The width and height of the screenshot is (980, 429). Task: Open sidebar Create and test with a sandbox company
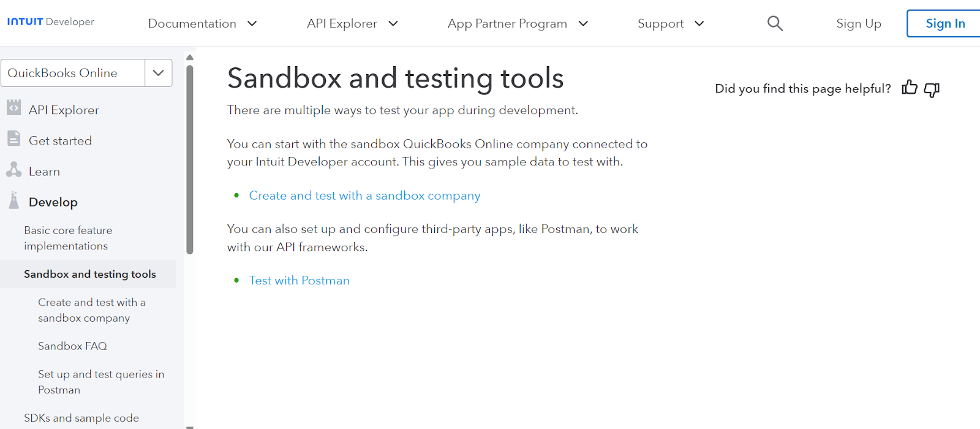pos(92,310)
